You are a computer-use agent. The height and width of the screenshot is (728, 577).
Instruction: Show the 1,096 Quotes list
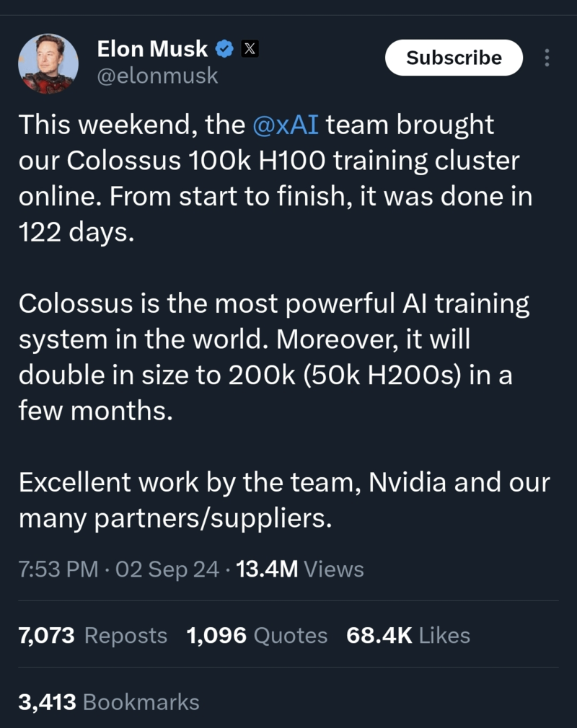pyautogui.click(x=256, y=635)
